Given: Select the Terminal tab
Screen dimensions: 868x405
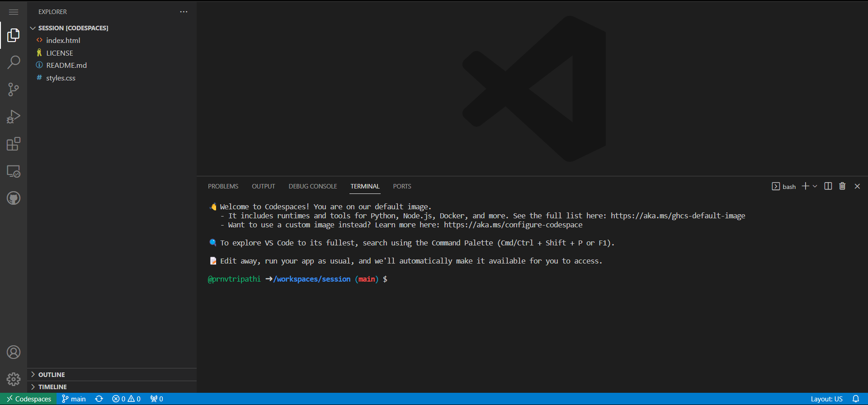Looking at the screenshot, I should point(365,186).
